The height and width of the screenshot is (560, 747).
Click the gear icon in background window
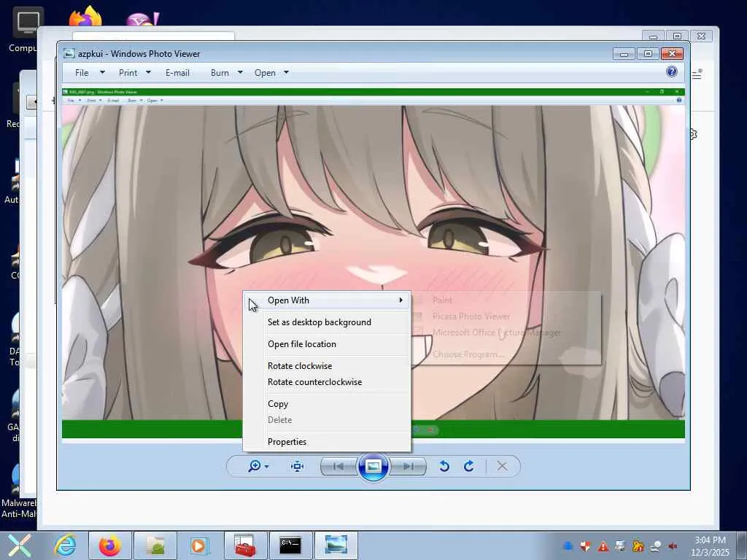click(x=694, y=134)
